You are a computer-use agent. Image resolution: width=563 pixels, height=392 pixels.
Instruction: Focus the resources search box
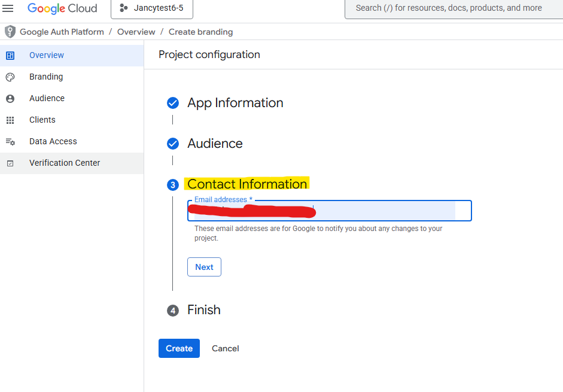pos(454,8)
